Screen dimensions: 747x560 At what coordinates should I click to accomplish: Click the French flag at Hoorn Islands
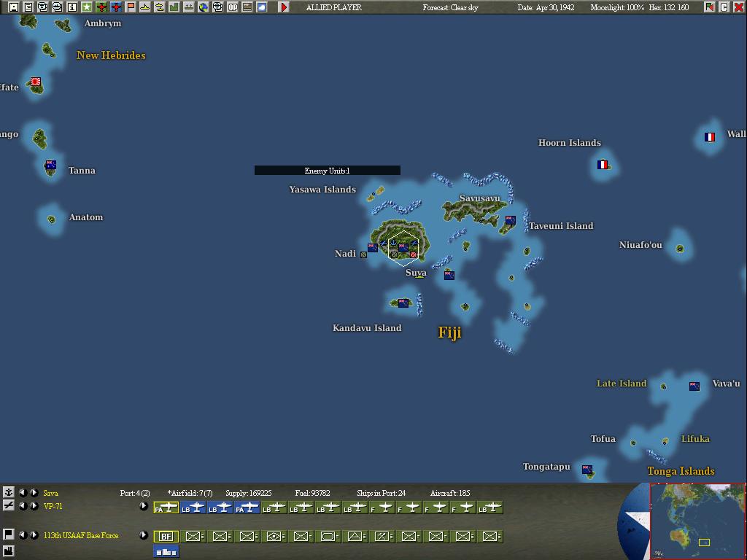pos(603,165)
